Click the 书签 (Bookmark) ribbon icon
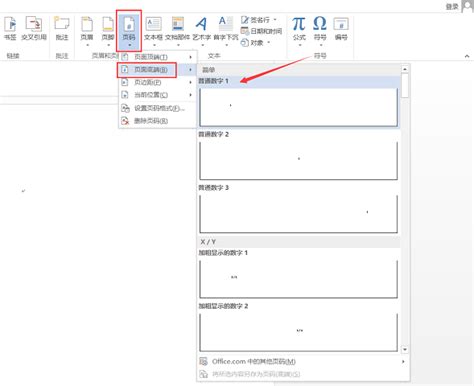This screenshot has width=474, height=386. coord(10,29)
